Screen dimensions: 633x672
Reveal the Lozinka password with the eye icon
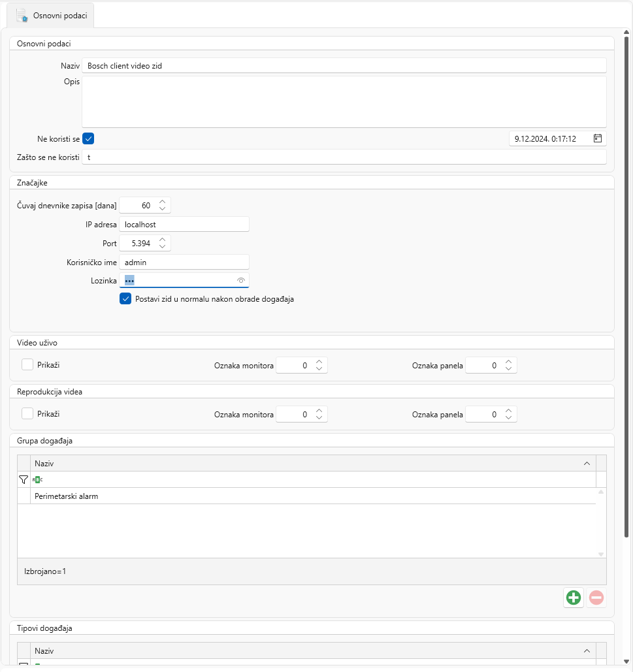(240, 280)
